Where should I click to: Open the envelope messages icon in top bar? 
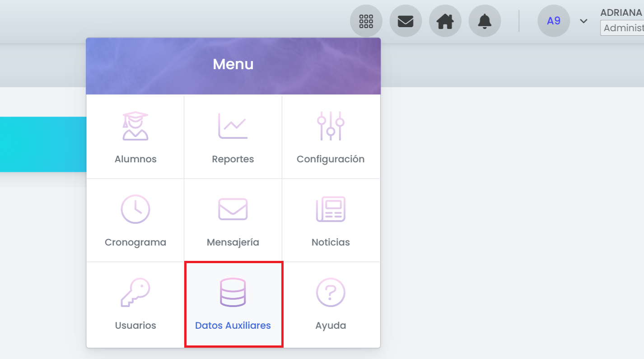pyautogui.click(x=406, y=21)
